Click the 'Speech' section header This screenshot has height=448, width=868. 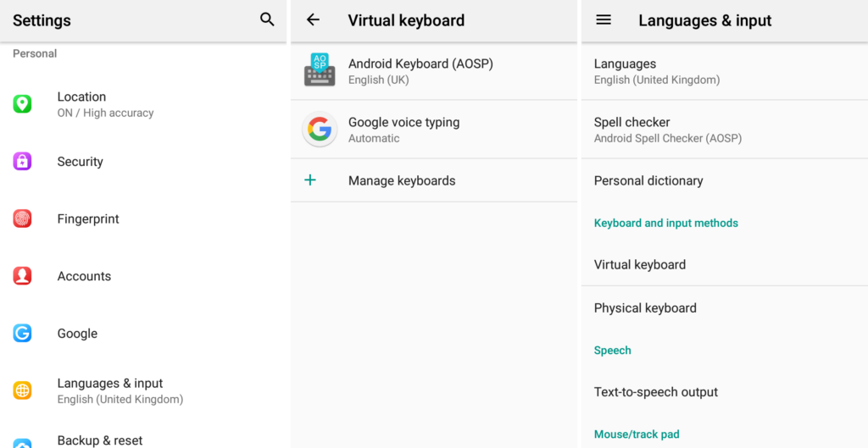pyautogui.click(x=612, y=350)
